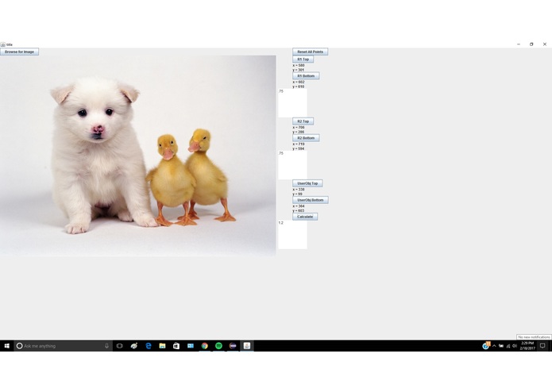Click the battery status tray icon

501,346
